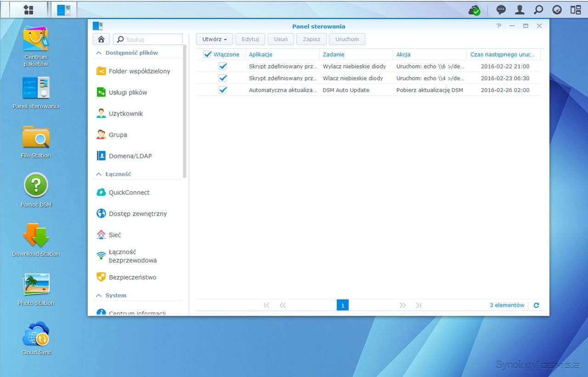Image resolution: width=588 pixels, height=377 pixels.
Task: Click the Edytuj button
Action: (250, 39)
